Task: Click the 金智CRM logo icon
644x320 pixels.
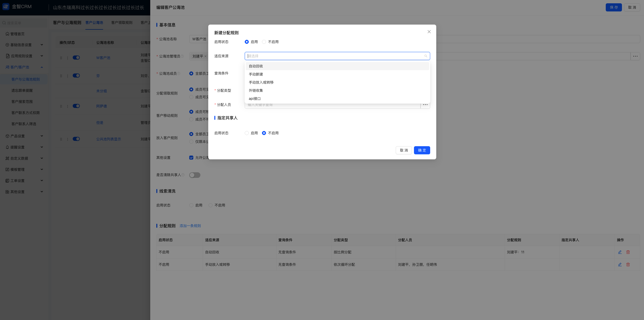Action: pos(6,7)
